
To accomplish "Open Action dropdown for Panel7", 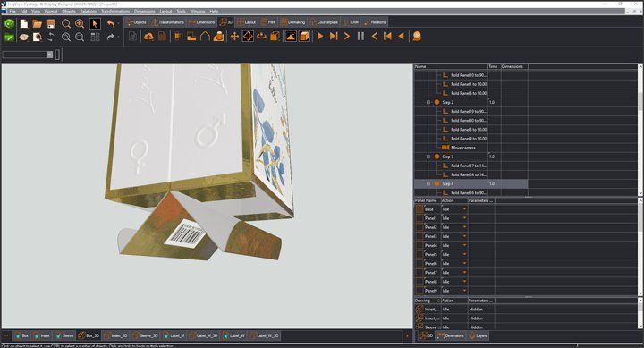I will 464,272.
